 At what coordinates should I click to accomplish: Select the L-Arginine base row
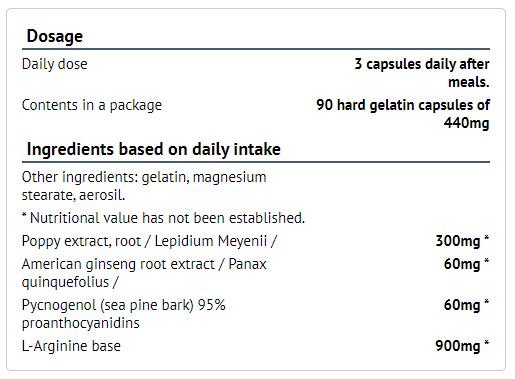tap(256, 346)
